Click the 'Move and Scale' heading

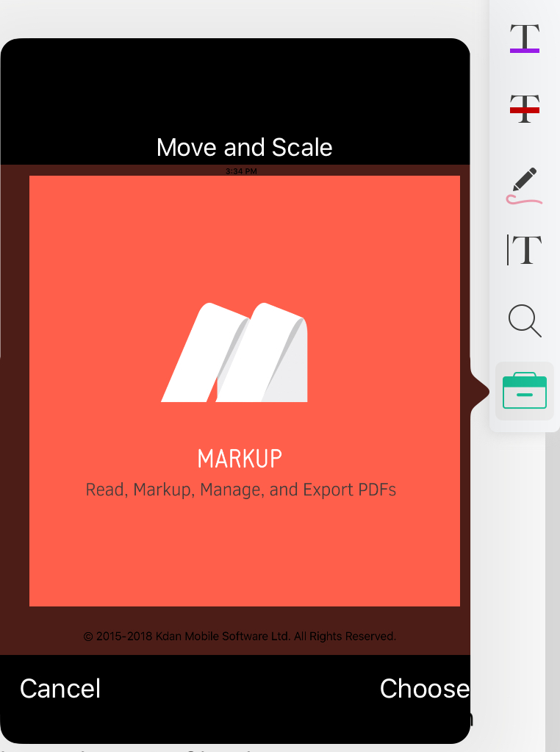(x=245, y=147)
